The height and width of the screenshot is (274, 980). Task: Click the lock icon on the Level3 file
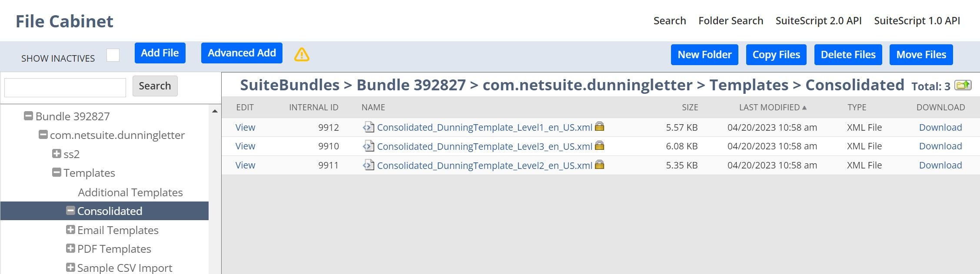600,146
